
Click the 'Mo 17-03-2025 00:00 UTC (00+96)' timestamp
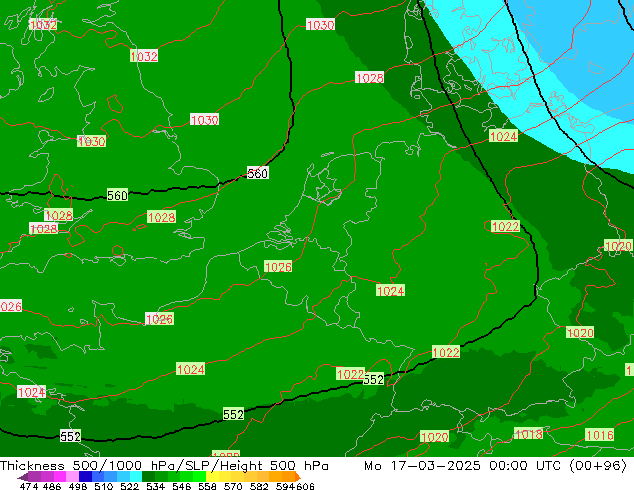[x=495, y=466]
